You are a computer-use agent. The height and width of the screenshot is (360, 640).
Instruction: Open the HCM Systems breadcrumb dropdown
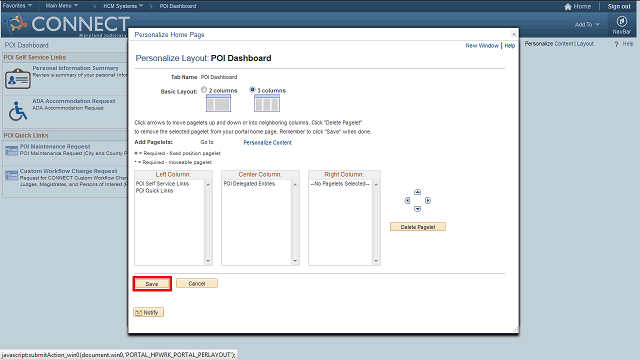pyautogui.click(x=123, y=6)
